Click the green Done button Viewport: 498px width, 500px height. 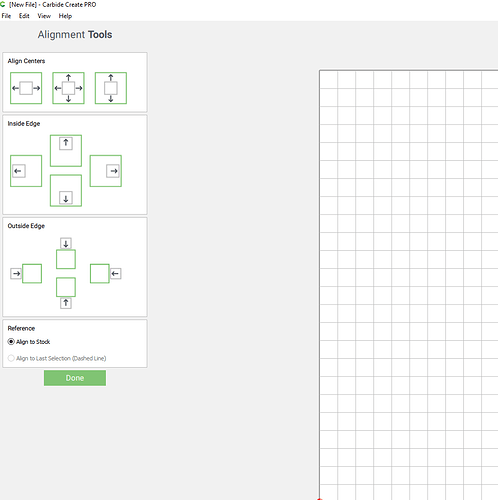click(x=75, y=378)
